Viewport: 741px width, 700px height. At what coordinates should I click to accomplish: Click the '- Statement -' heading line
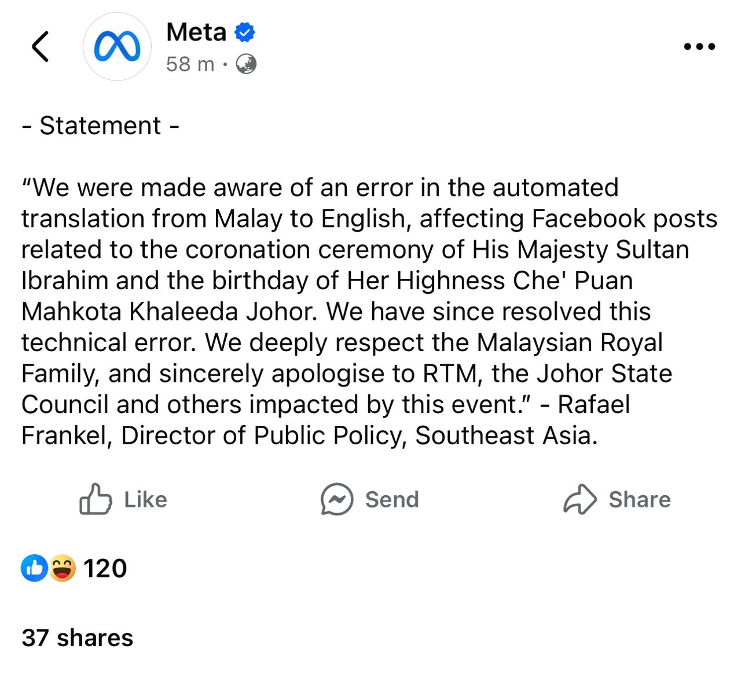pyautogui.click(x=100, y=126)
